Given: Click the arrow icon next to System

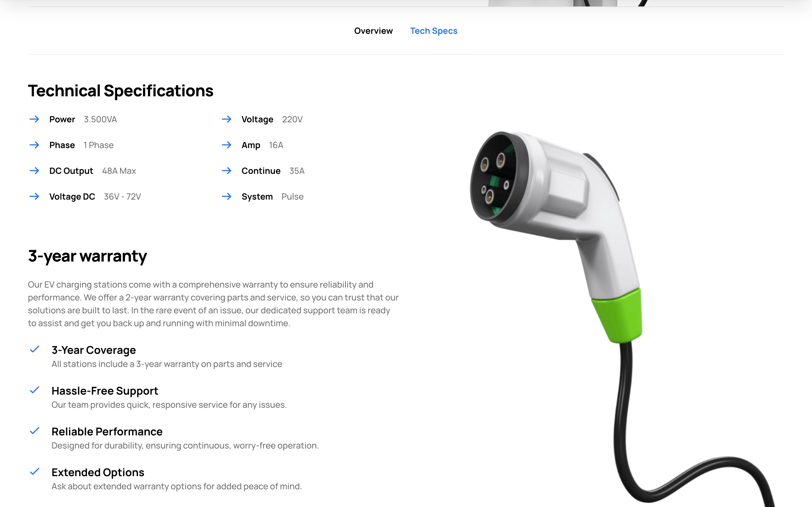Looking at the screenshot, I should tap(226, 196).
